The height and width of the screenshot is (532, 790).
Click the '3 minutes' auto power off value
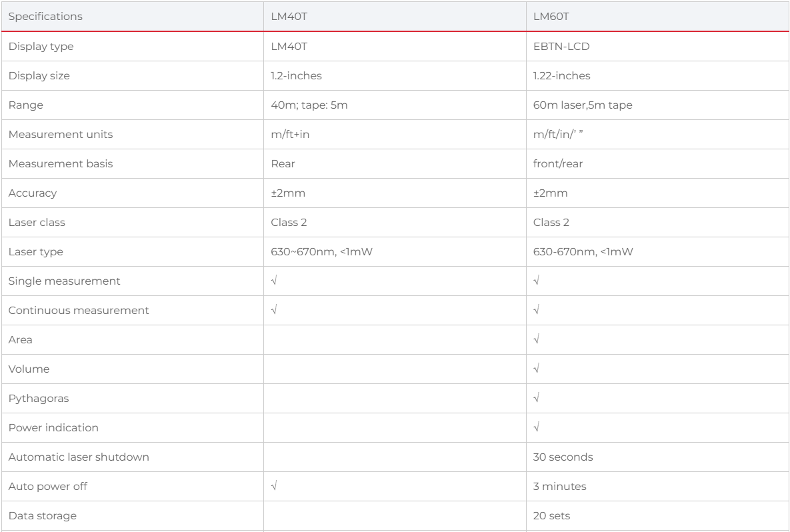pos(560,486)
